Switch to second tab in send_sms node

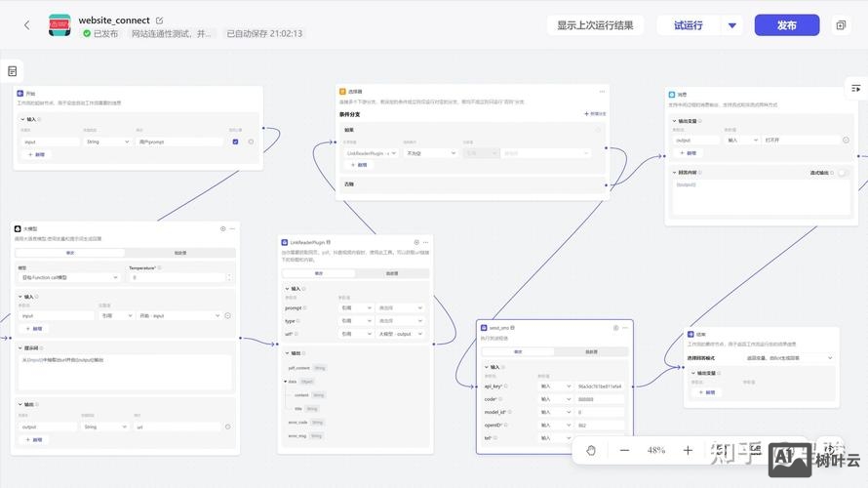coord(591,351)
